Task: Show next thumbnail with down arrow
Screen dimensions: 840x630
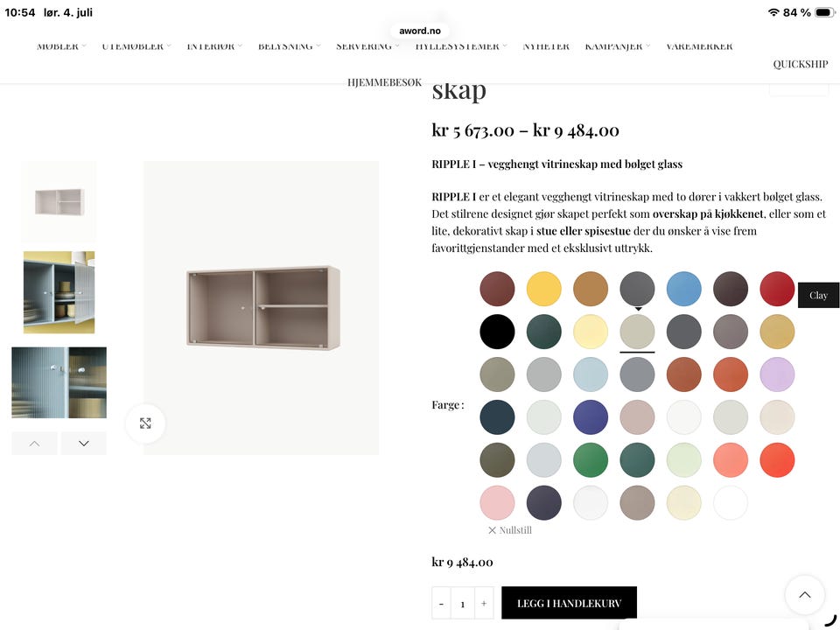Action: click(x=84, y=443)
